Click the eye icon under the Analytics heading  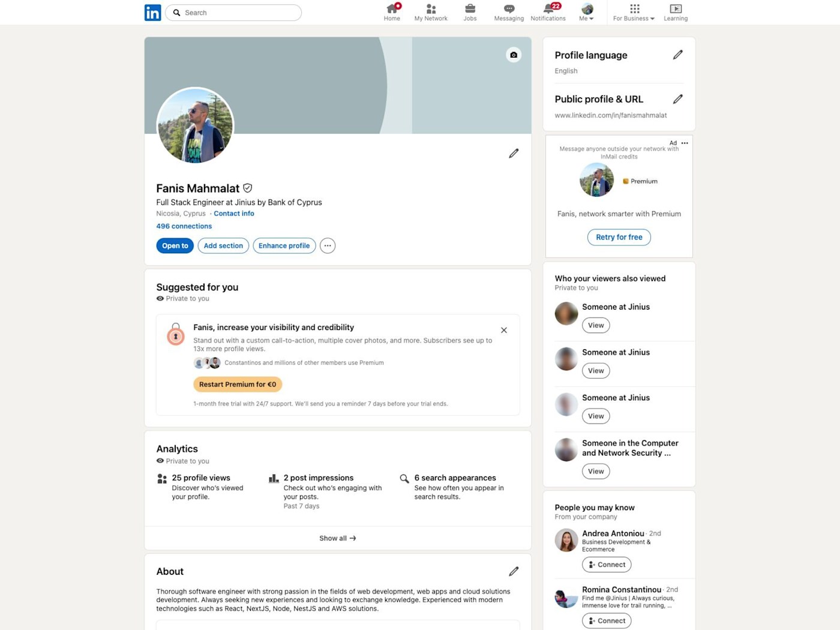160,461
